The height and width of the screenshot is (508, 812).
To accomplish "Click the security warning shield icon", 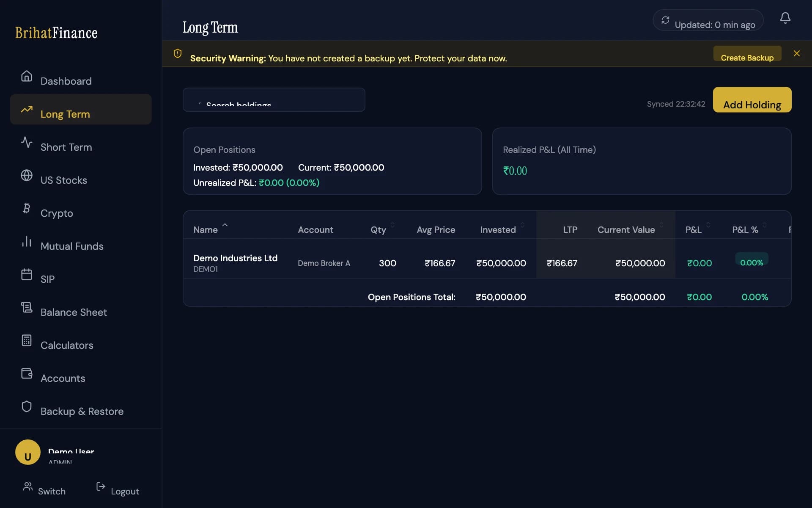I will click(x=178, y=53).
